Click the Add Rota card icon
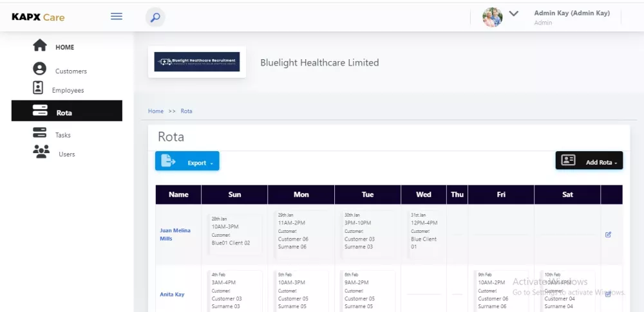This screenshot has width=644, height=312. 568,160
